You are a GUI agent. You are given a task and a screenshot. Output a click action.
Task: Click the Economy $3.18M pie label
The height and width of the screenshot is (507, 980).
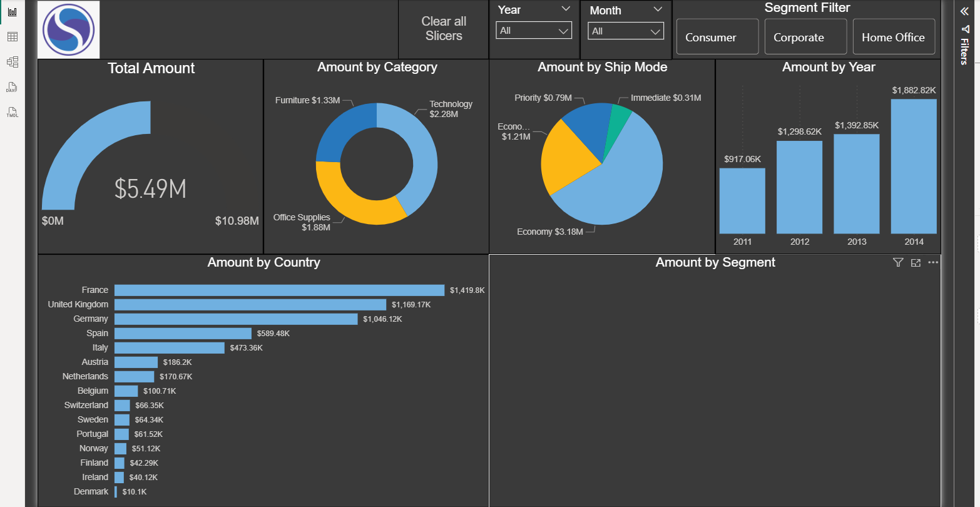click(x=550, y=232)
